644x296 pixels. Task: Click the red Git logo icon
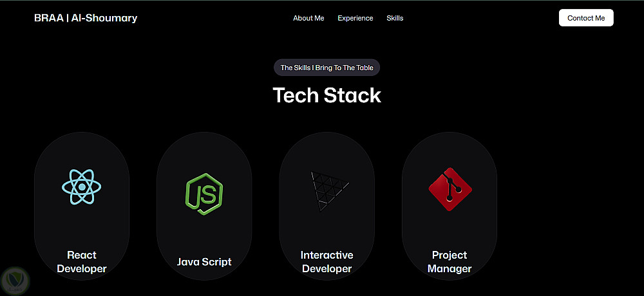pos(450,189)
